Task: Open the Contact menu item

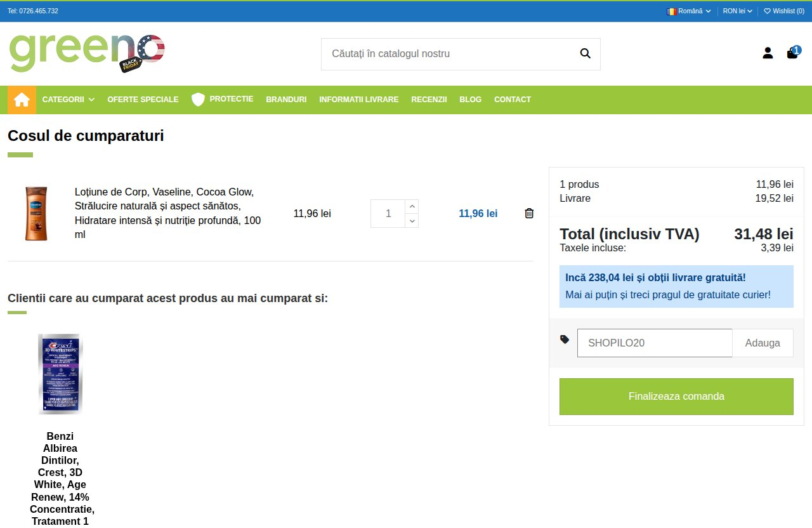Action: [x=513, y=100]
